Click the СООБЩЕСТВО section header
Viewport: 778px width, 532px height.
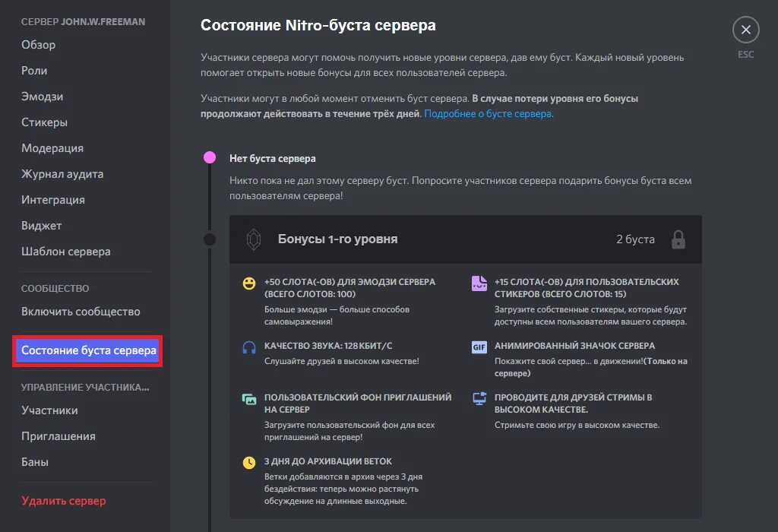click(55, 288)
